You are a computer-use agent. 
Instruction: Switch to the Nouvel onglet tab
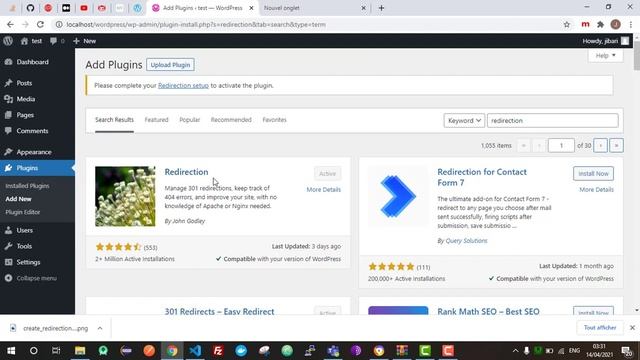click(x=313, y=8)
